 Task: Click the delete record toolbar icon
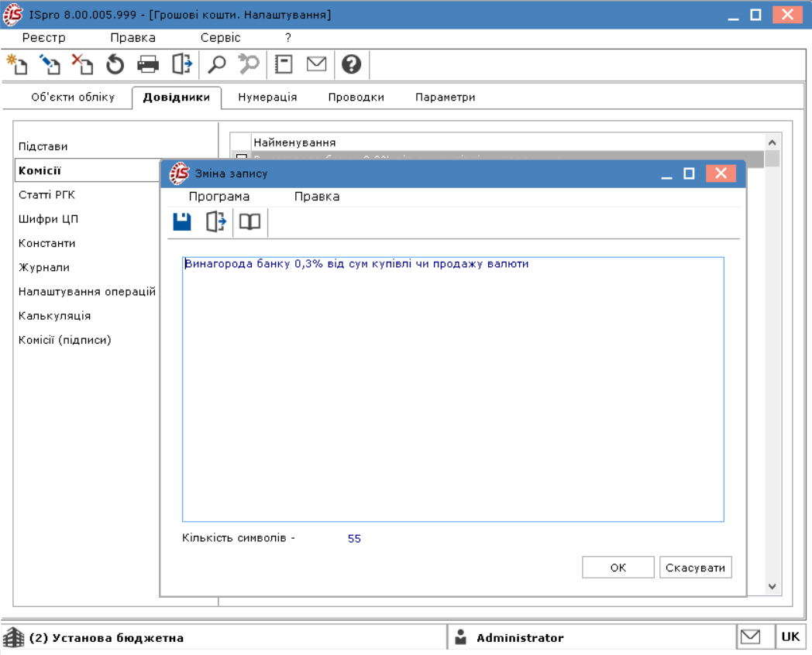pyautogui.click(x=82, y=65)
